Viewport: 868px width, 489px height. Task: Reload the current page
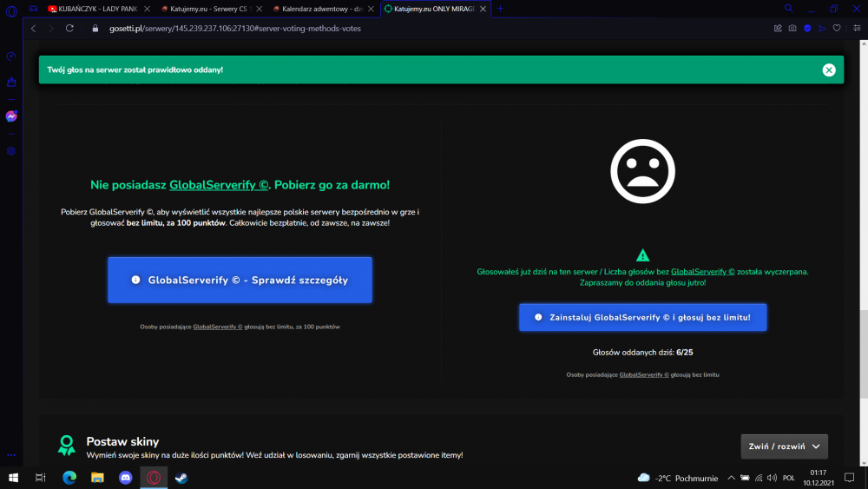(69, 29)
